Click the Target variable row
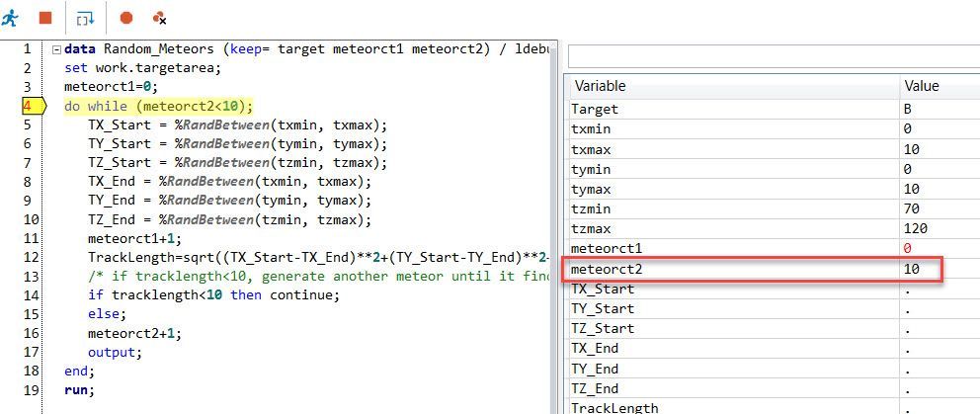Screen dimensions: 980x414 772,110
